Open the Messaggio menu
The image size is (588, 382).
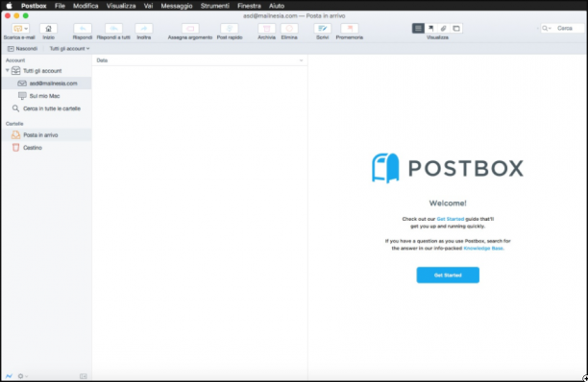(177, 6)
